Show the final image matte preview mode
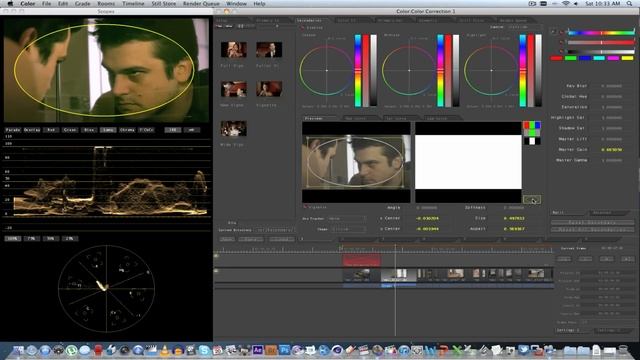The width and height of the screenshot is (640, 360). click(x=532, y=125)
